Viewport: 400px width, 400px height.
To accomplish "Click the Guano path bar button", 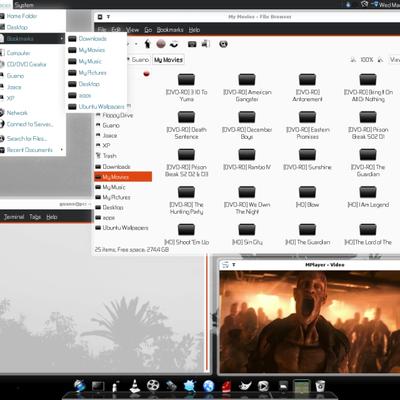I will [138, 60].
